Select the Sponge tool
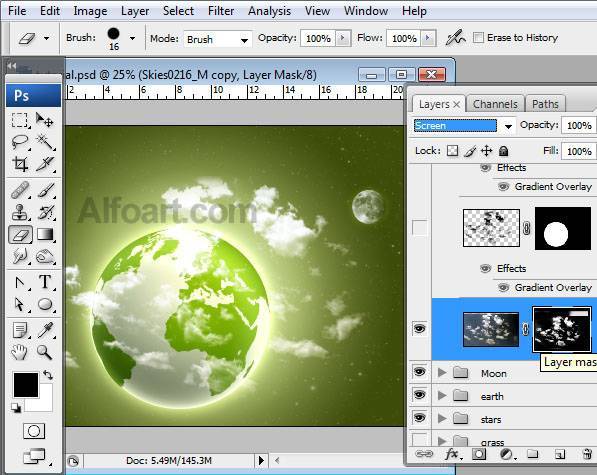Screen dimensions: 597x475 (45, 256)
